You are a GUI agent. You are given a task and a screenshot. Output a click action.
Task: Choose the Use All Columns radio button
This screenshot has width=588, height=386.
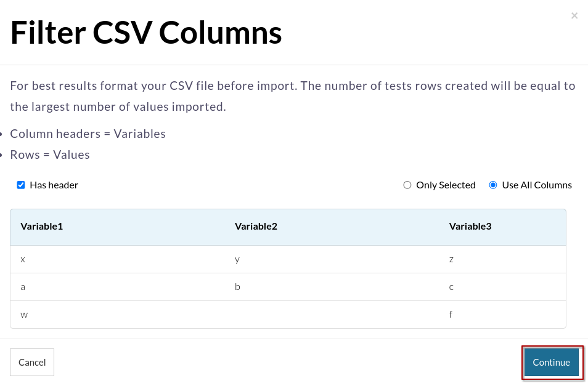493,185
